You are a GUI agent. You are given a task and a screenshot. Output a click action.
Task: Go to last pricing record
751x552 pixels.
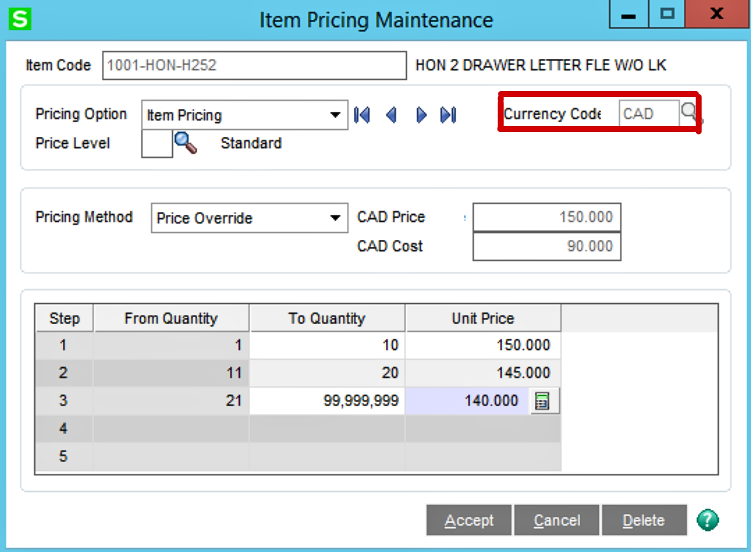point(448,115)
